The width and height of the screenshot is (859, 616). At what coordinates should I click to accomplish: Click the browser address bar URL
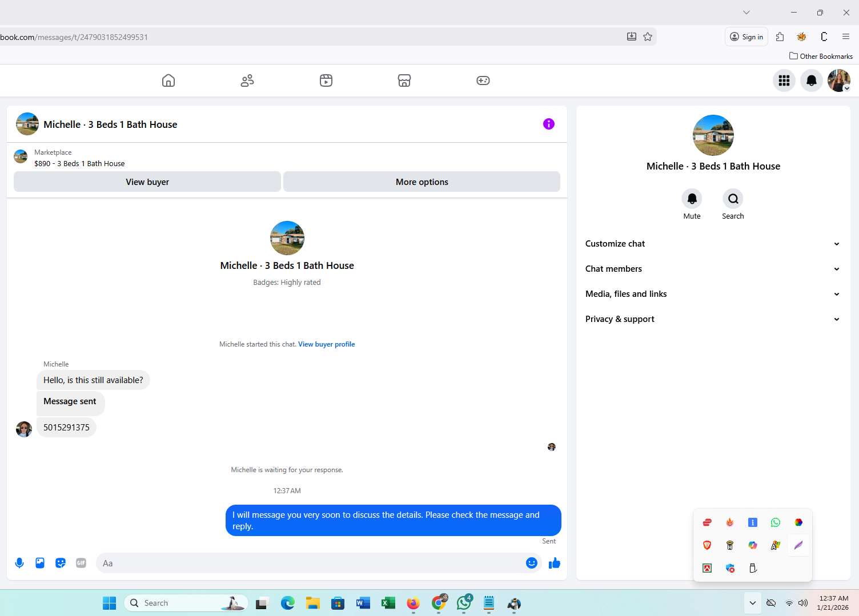[x=74, y=37]
